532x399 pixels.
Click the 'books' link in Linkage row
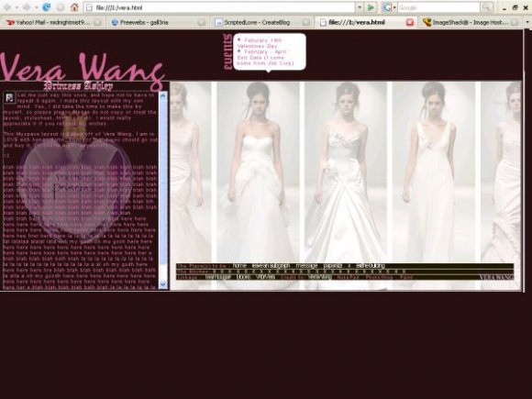click(x=243, y=277)
